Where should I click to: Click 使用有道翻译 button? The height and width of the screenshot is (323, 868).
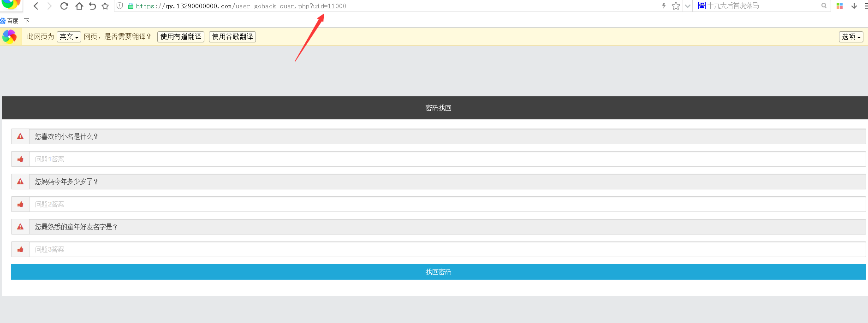pyautogui.click(x=181, y=37)
